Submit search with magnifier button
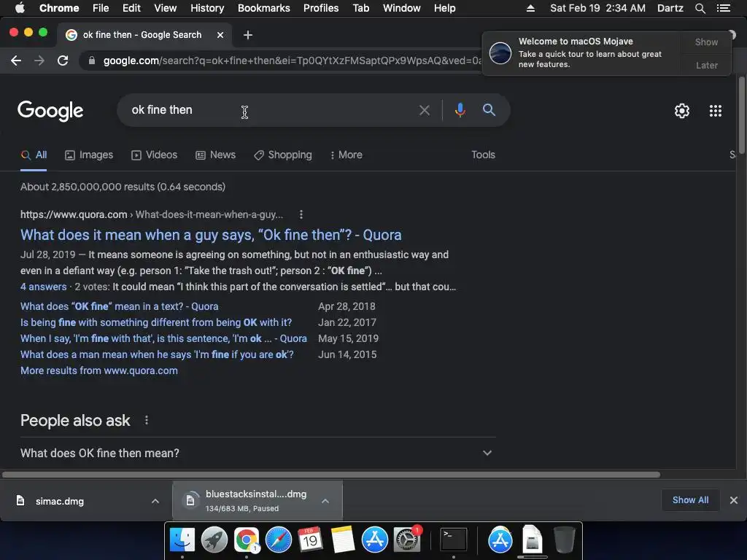 pos(489,110)
